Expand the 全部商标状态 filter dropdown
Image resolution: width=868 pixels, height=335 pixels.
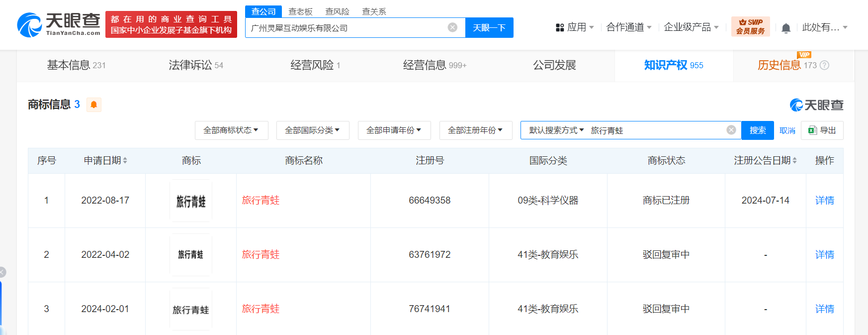pos(231,130)
